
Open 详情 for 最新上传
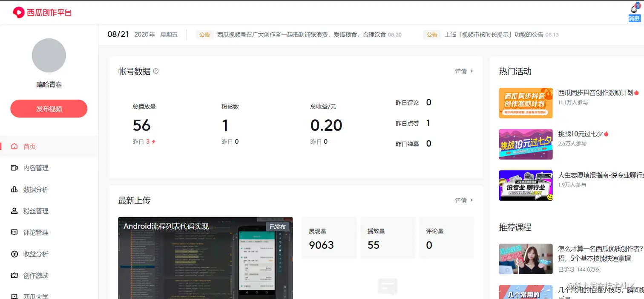[x=464, y=200]
